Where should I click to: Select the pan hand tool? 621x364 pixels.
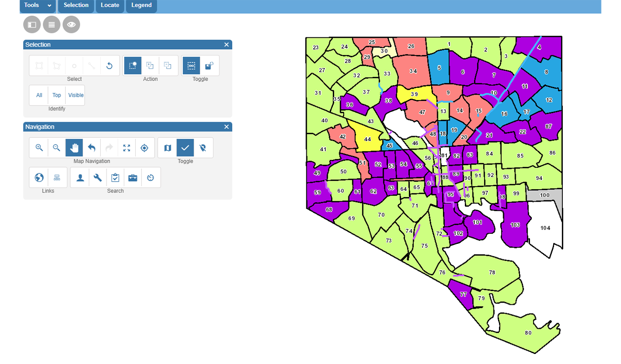pos(74,148)
